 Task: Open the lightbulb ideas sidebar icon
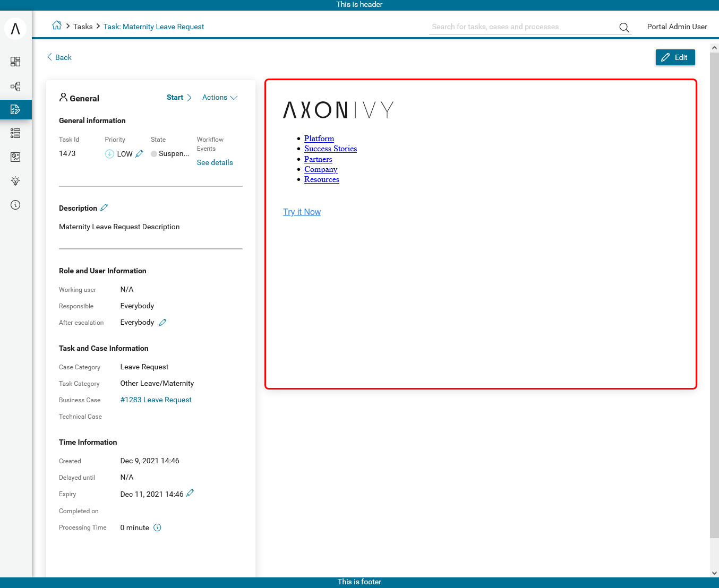click(x=15, y=181)
